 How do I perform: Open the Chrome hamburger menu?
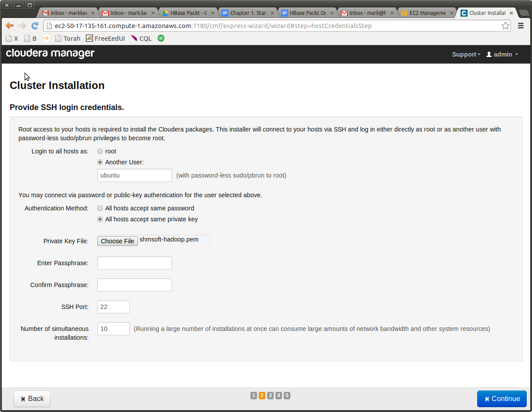click(x=521, y=26)
